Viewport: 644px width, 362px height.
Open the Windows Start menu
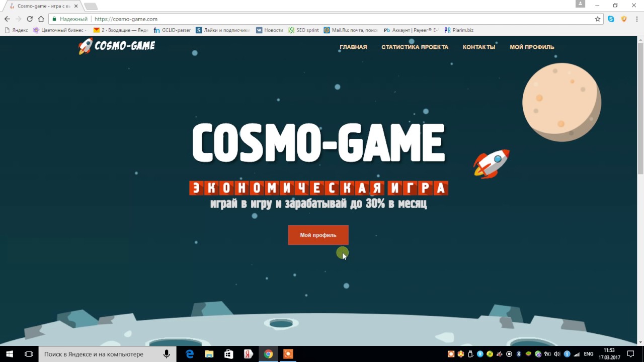coord(9,354)
